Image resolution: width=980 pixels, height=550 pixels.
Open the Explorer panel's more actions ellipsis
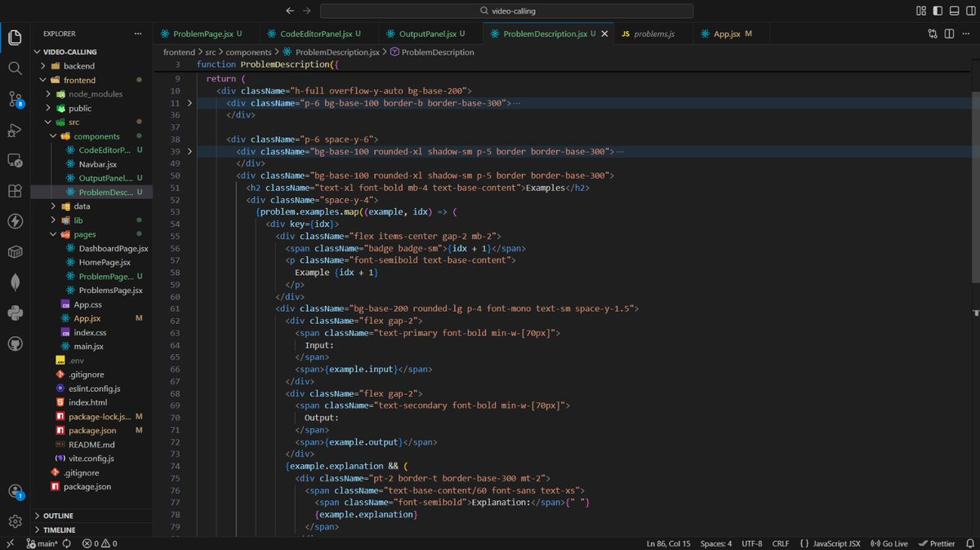(138, 33)
